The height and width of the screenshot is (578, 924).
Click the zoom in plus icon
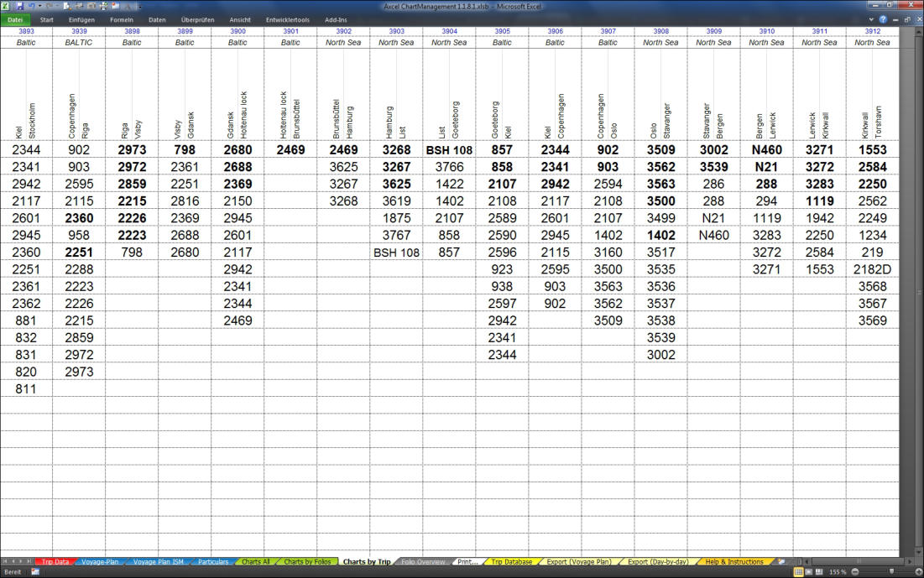[916, 571]
